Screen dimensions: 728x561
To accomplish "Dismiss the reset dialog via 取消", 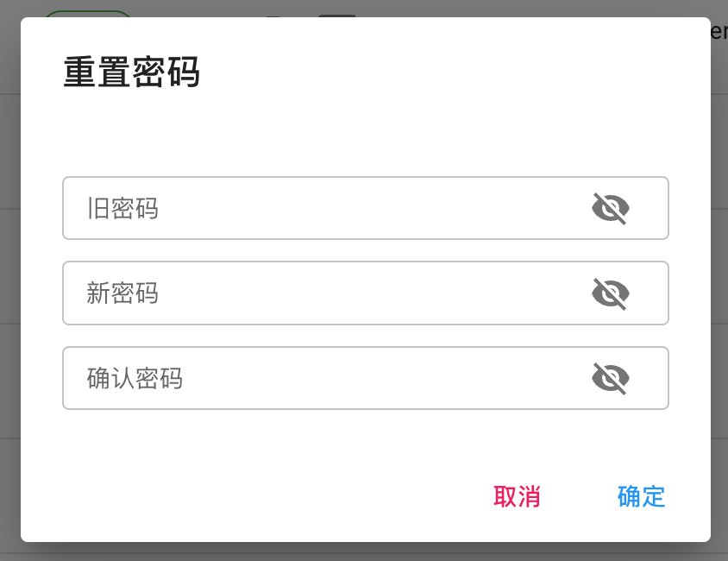I will [517, 496].
